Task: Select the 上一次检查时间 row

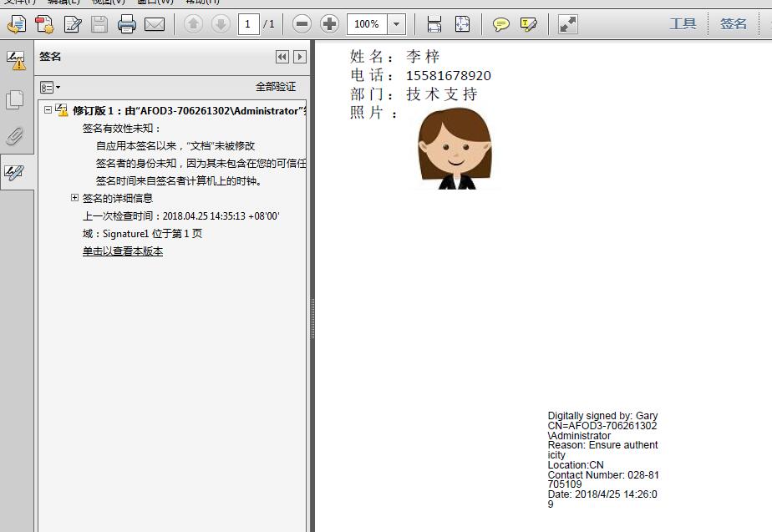Action: [180, 216]
